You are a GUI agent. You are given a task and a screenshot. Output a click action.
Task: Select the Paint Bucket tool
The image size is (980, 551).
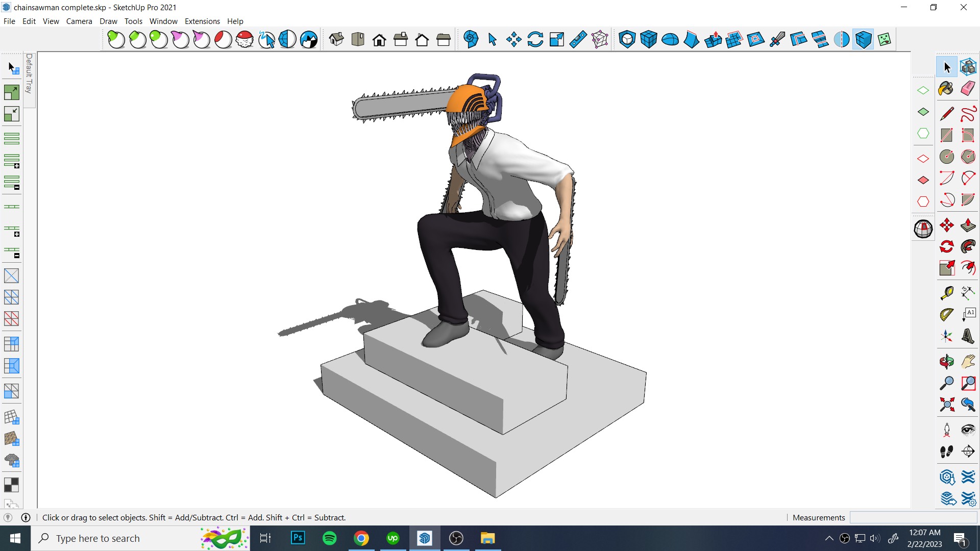click(946, 89)
